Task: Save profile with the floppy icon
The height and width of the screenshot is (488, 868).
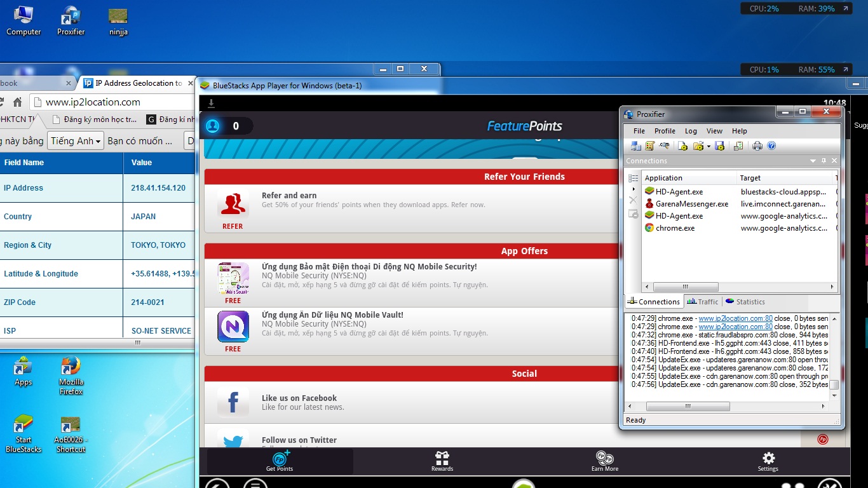Action: 720,146
